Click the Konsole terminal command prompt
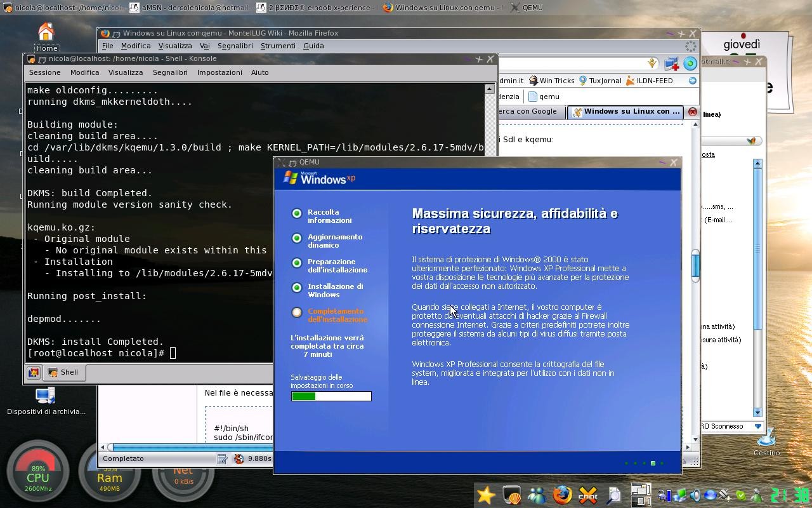 (x=101, y=353)
